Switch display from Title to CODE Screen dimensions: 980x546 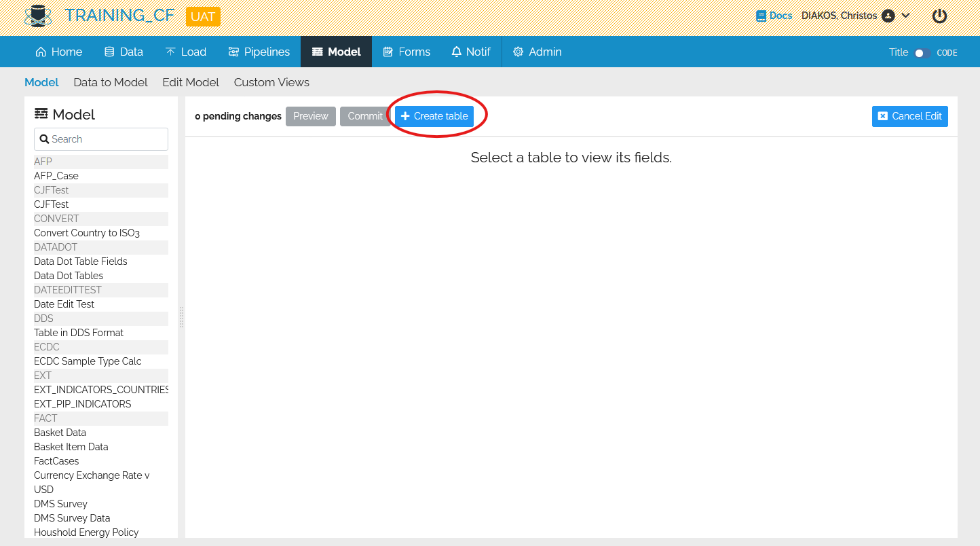922,52
